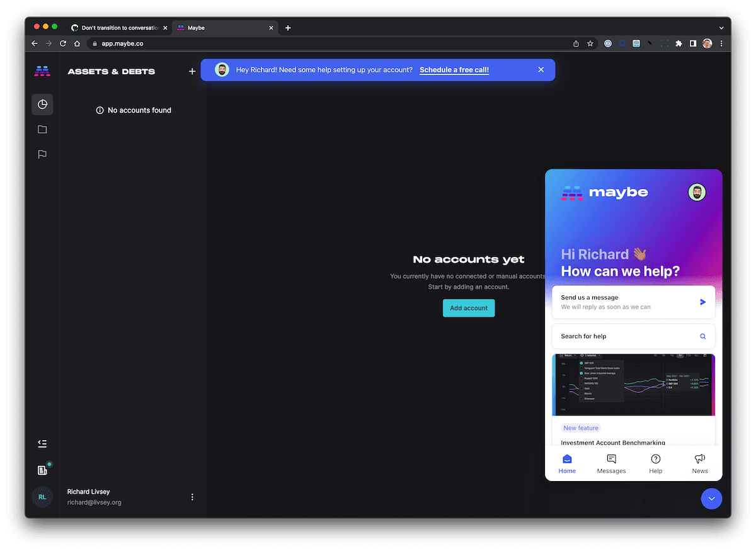Open the Chrome profile avatar

coord(707,43)
